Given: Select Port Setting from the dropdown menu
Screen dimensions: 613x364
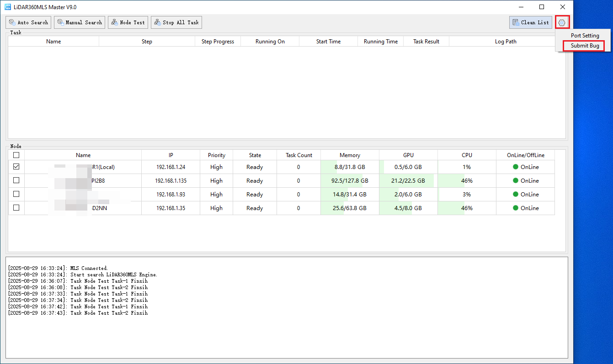Looking at the screenshot, I should pyautogui.click(x=585, y=36).
